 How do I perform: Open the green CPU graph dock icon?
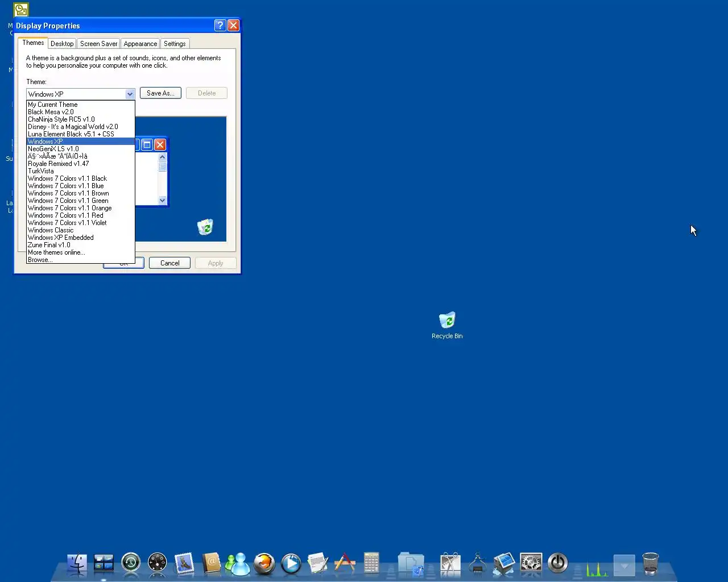pyautogui.click(x=597, y=568)
